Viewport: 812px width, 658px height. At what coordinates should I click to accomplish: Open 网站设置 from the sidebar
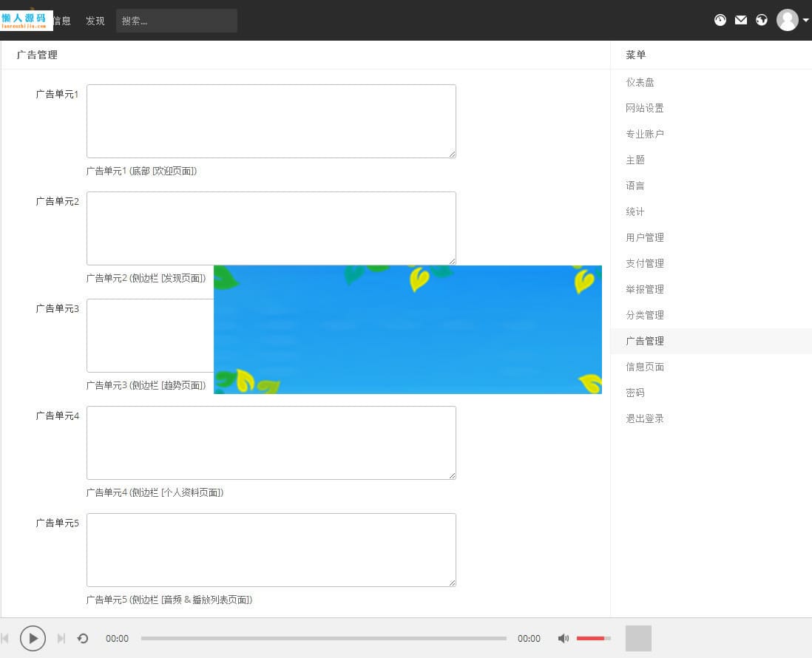644,108
